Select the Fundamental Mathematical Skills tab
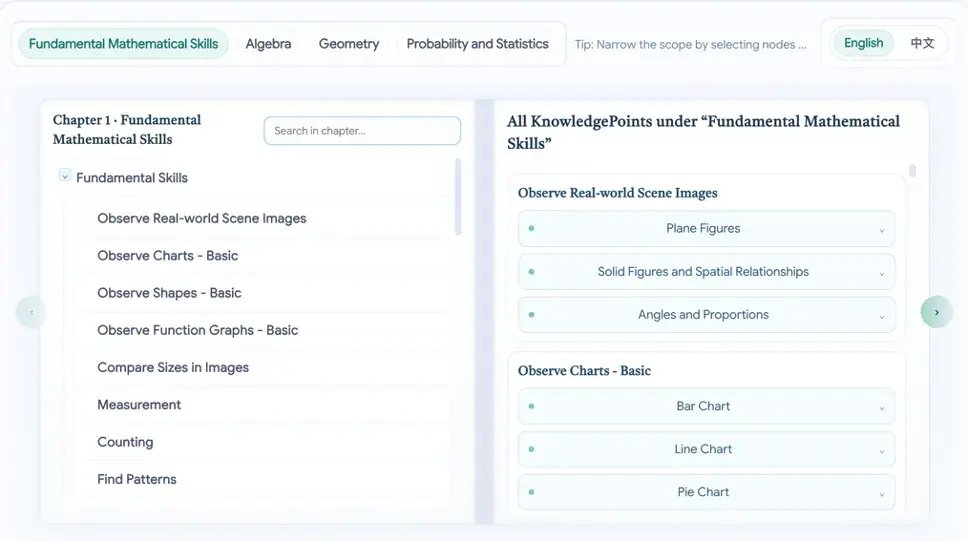Viewport: 968px width, 542px height. click(123, 44)
